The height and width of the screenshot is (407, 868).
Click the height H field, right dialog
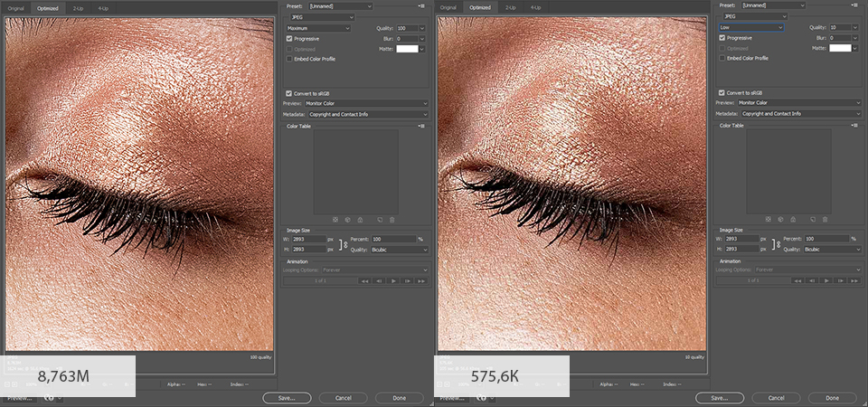point(741,250)
